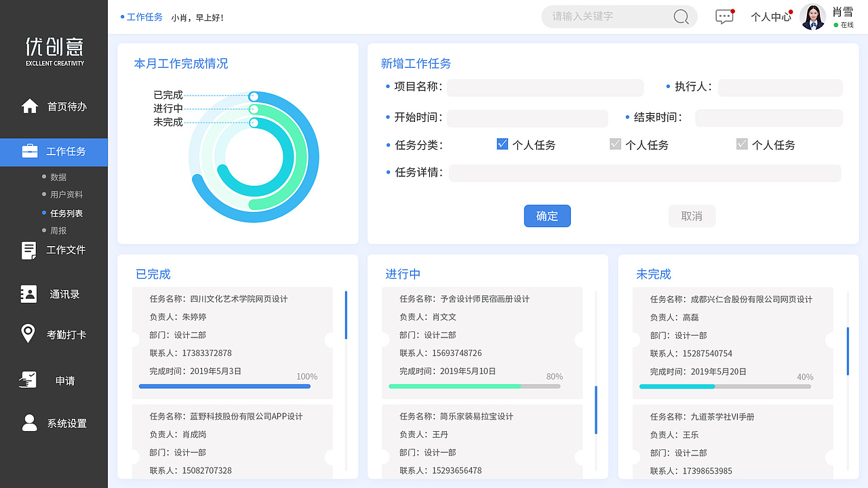Click the 未完成 list scrollbar thumb
868x488 pixels.
pos(847,351)
